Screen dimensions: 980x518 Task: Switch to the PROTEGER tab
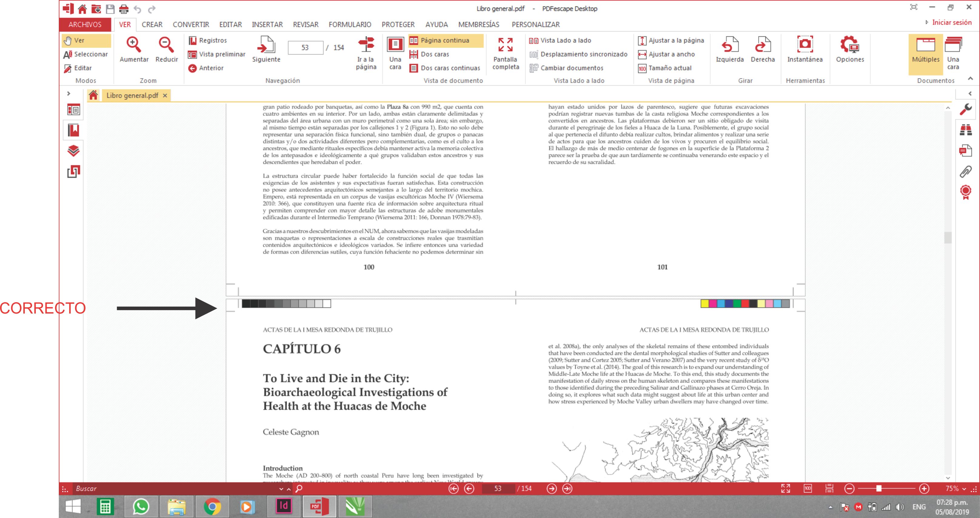coord(398,24)
